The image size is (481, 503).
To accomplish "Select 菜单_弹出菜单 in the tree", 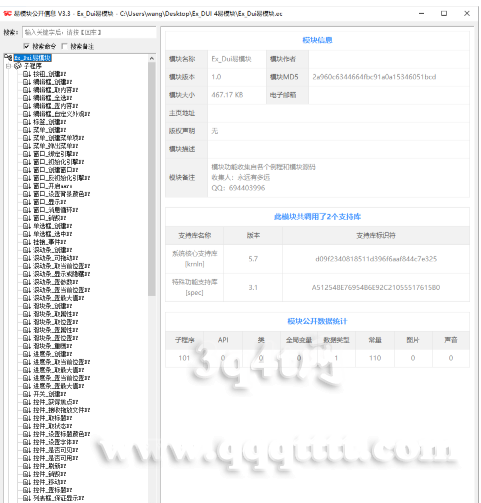I will 56,146.
